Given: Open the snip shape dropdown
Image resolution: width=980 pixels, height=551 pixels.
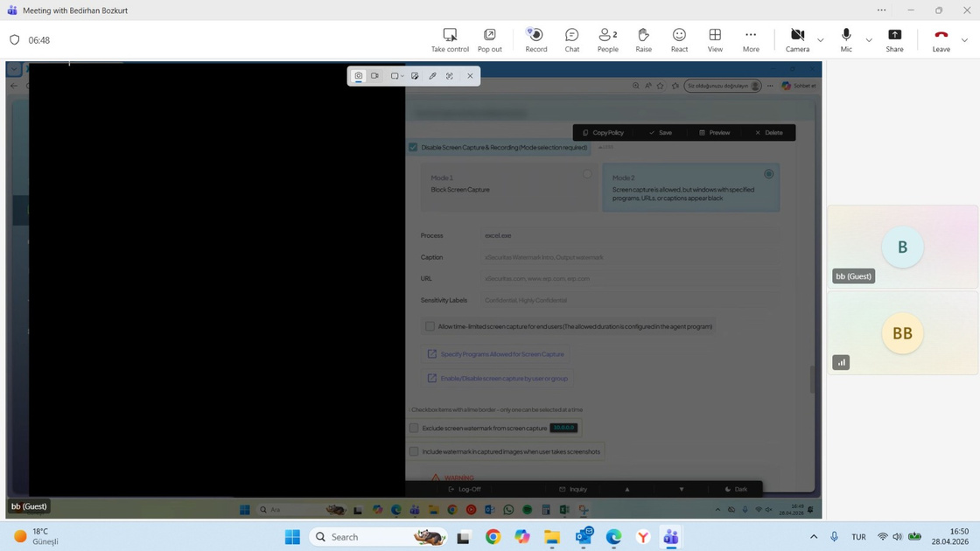Looking at the screenshot, I should [397, 75].
